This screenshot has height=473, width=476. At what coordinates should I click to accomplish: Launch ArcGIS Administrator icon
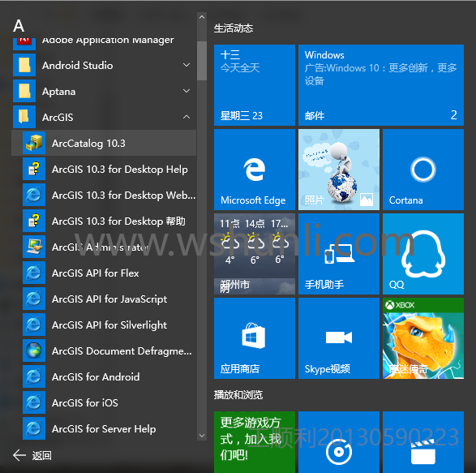pos(34,247)
